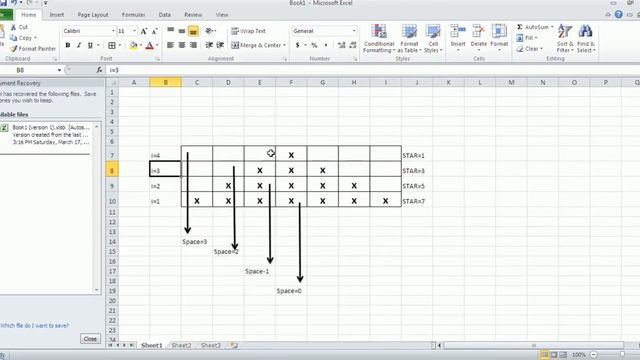Toggle center text alignment

click(x=182, y=45)
